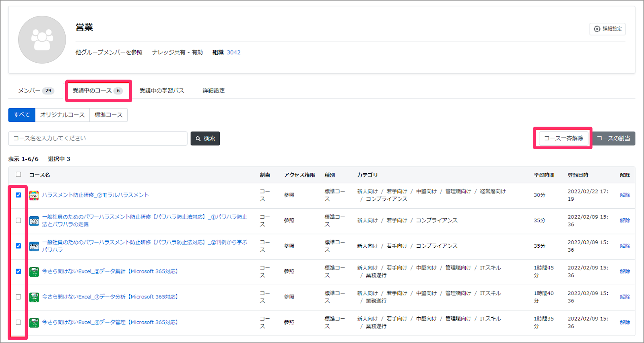Screen dimensions: 644x343
Task: Click the 検索 button
Action: tap(205, 138)
